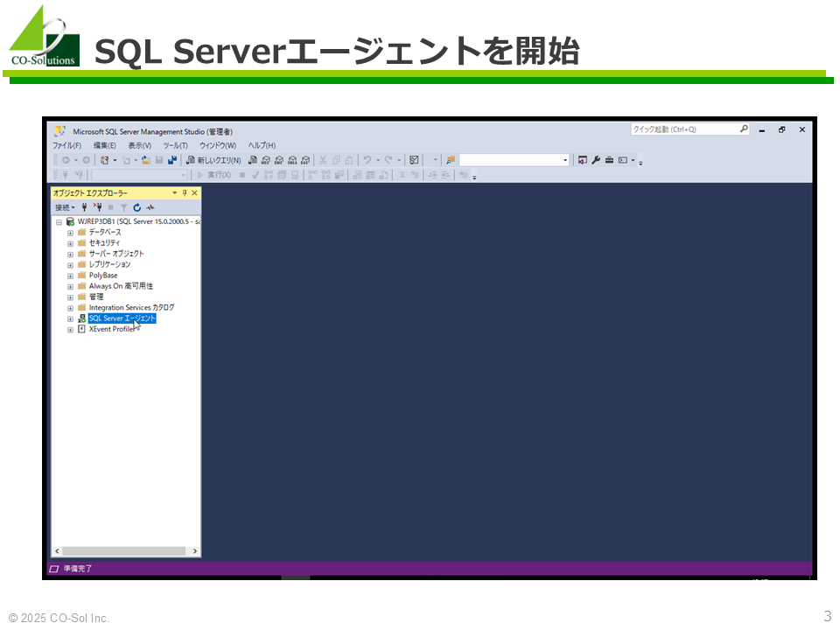Click the Undo arrow icon

pyautogui.click(x=367, y=160)
